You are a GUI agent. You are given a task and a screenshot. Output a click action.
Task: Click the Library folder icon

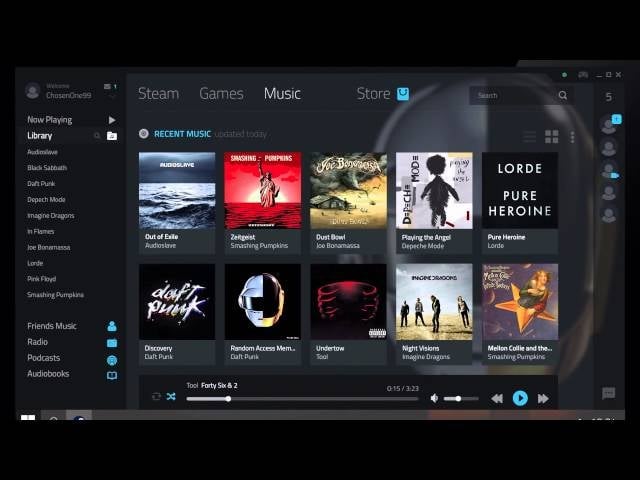point(112,136)
